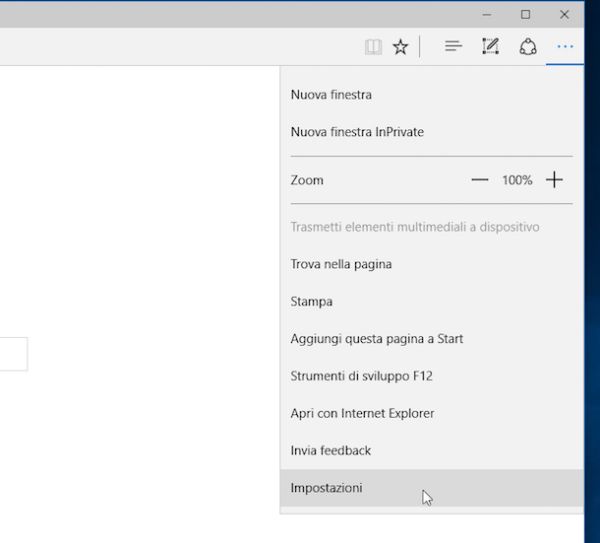Click the input box at left edge
Screen dimensions: 600x543
(x=13, y=354)
